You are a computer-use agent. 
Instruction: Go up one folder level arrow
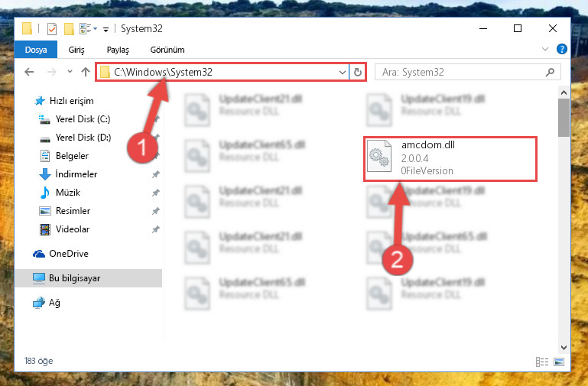point(86,72)
